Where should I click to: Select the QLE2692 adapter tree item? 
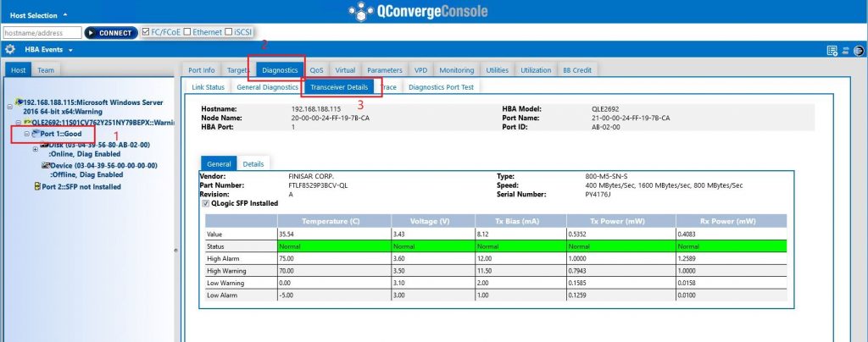point(103,122)
